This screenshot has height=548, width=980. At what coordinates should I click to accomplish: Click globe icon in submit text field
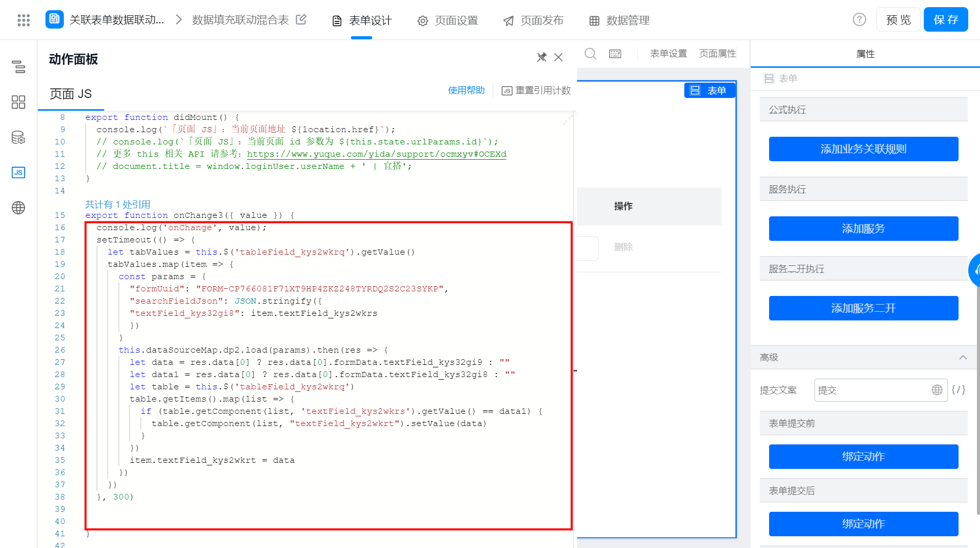937,390
